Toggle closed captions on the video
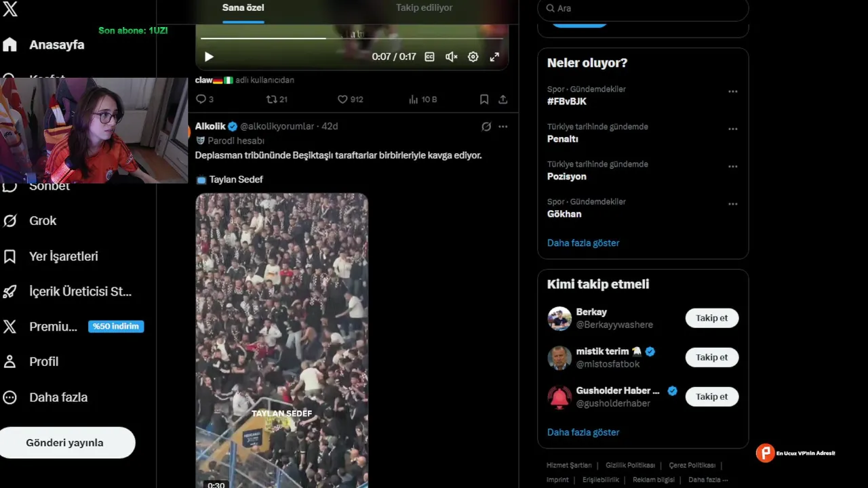Image resolution: width=868 pixels, height=488 pixels. (429, 57)
